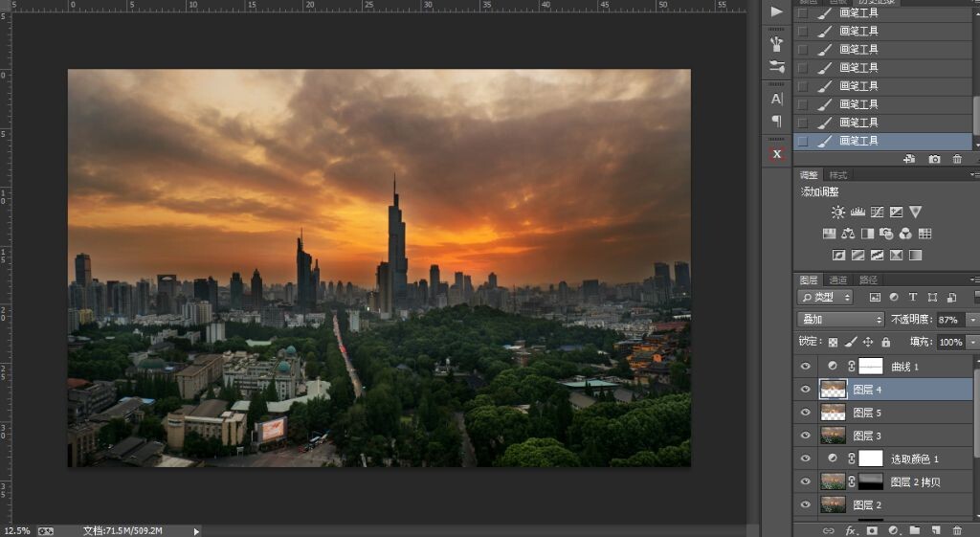Hide the 图层 2 拷贝 layer
980x537 pixels.
[x=806, y=482]
